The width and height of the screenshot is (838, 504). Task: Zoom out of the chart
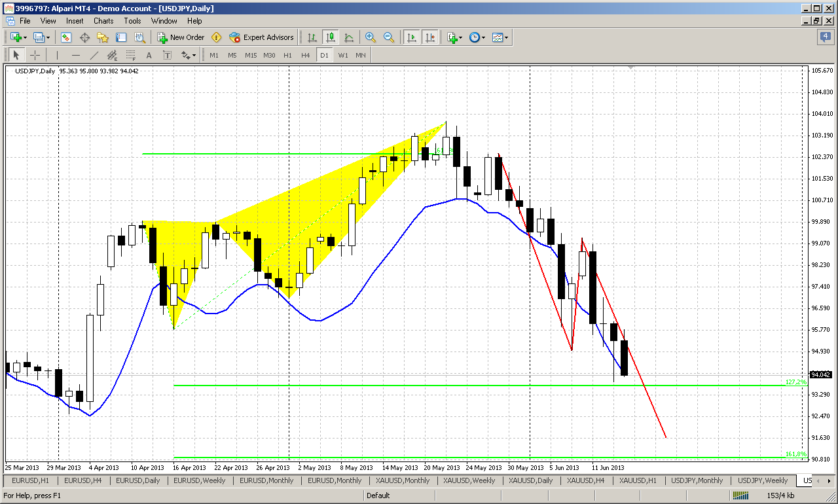pos(389,37)
